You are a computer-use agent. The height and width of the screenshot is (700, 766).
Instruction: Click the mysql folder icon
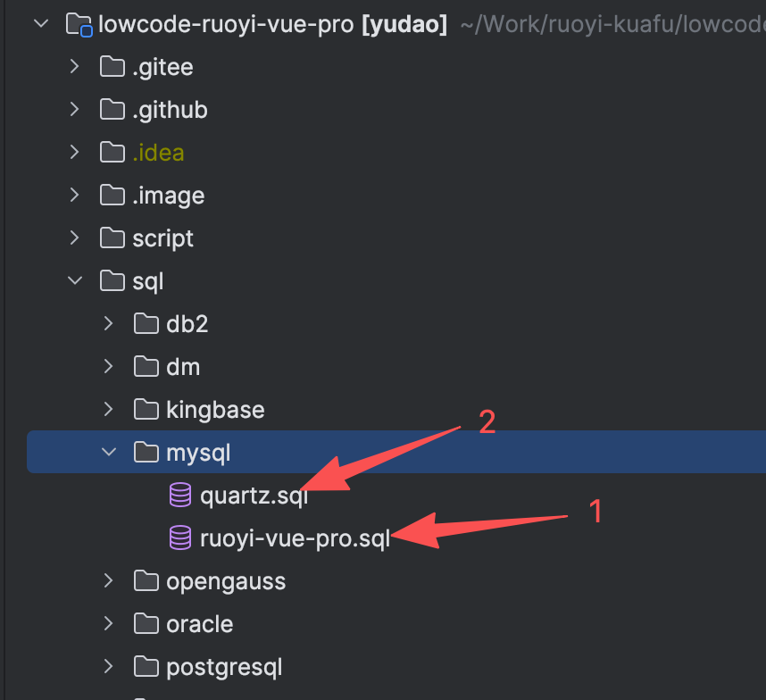[x=146, y=453]
